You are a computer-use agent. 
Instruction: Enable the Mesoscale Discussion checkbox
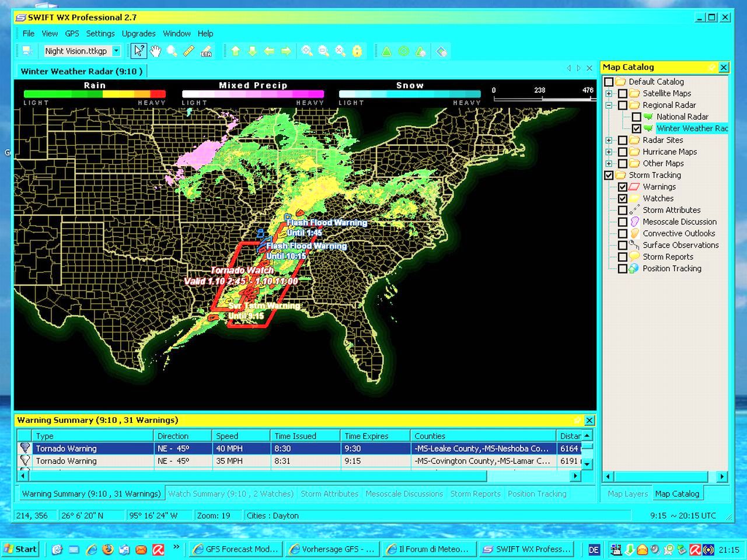(623, 222)
